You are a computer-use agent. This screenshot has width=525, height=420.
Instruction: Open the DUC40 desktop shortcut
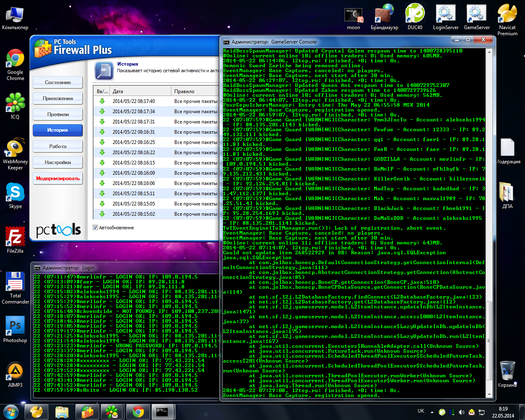415,17
